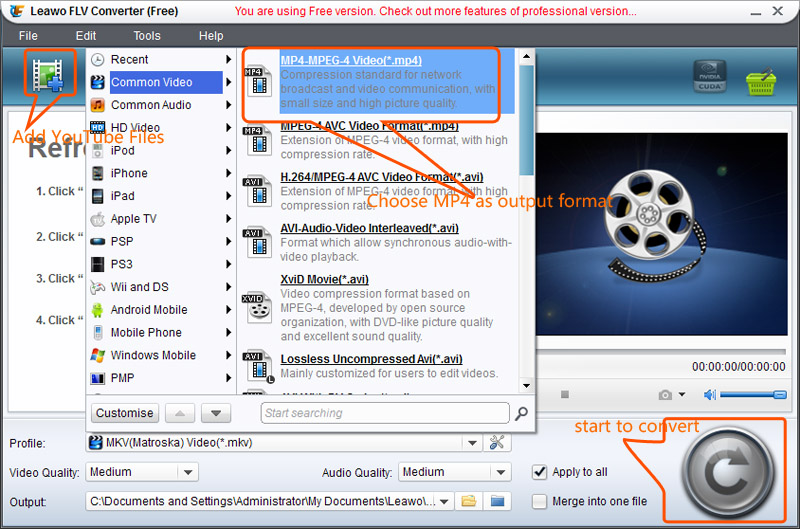Start conversion with the round convert button
This screenshot has height=529, width=800.
(x=728, y=472)
